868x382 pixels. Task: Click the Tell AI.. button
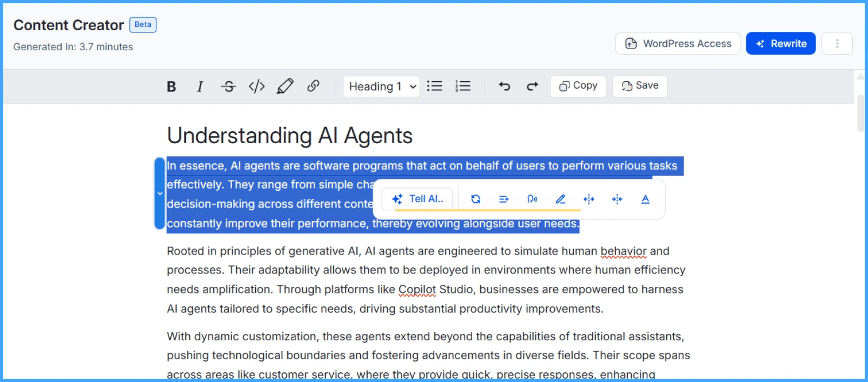click(x=418, y=199)
